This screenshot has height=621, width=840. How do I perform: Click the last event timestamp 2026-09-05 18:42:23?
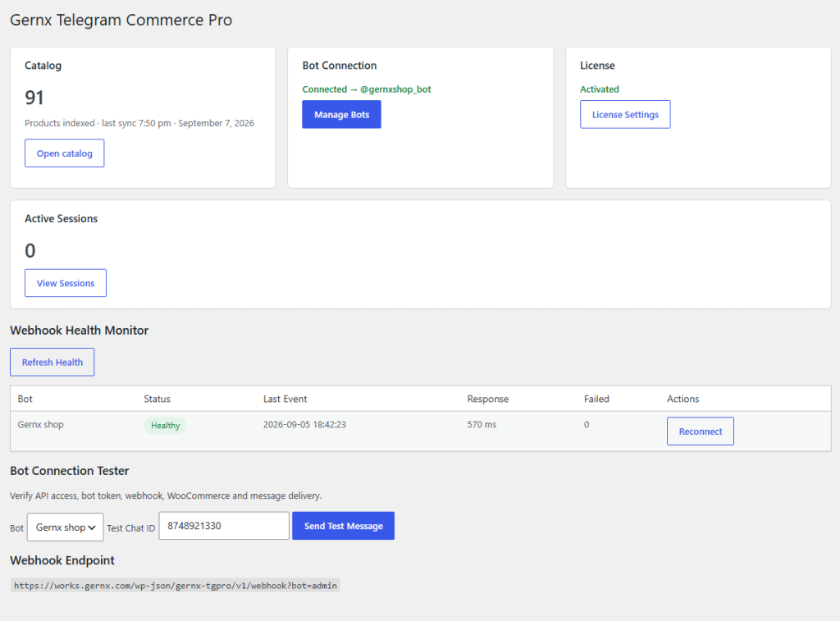[304, 424]
